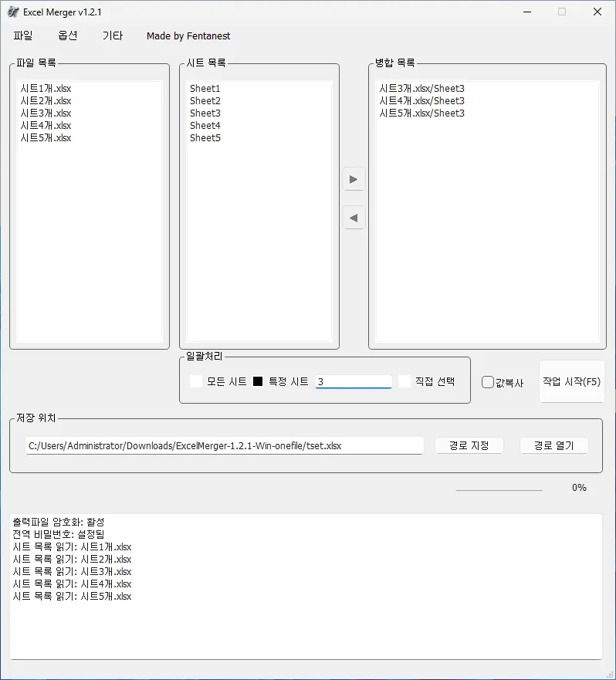Select 시트3개.xlsx/Sheet3 in the merge list
Screen dimensions: 616x680
[487, 89]
